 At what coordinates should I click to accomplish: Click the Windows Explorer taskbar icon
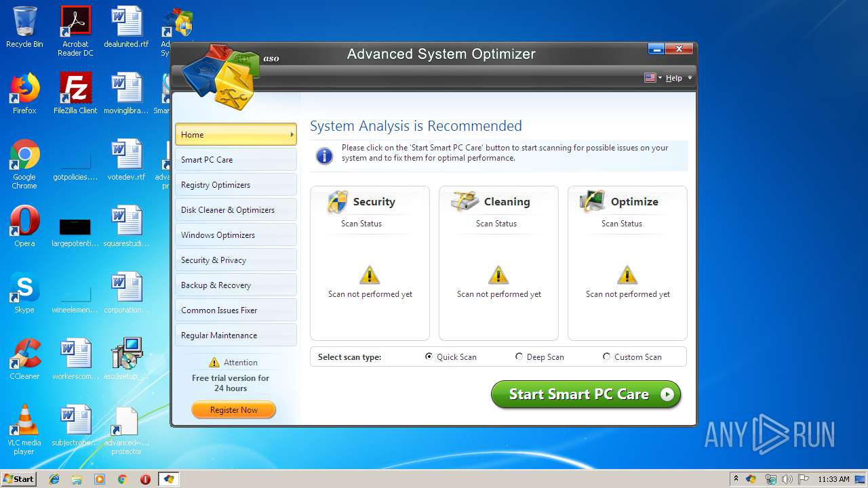[77, 479]
